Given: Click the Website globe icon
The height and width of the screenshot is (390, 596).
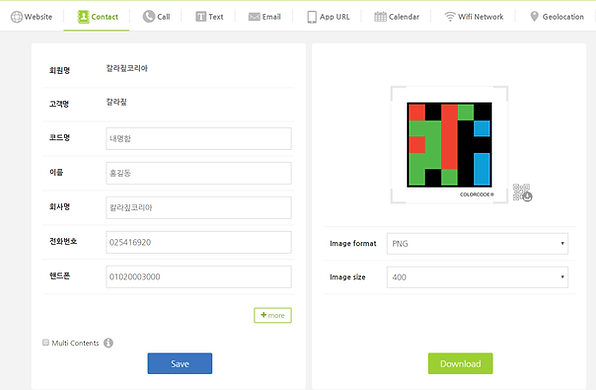Looking at the screenshot, I should (16, 17).
